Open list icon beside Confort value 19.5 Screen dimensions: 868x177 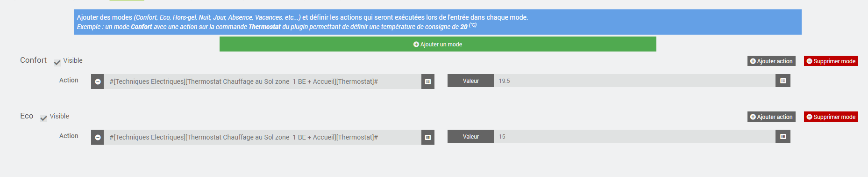pyautogui.click(x=783, y=81)
